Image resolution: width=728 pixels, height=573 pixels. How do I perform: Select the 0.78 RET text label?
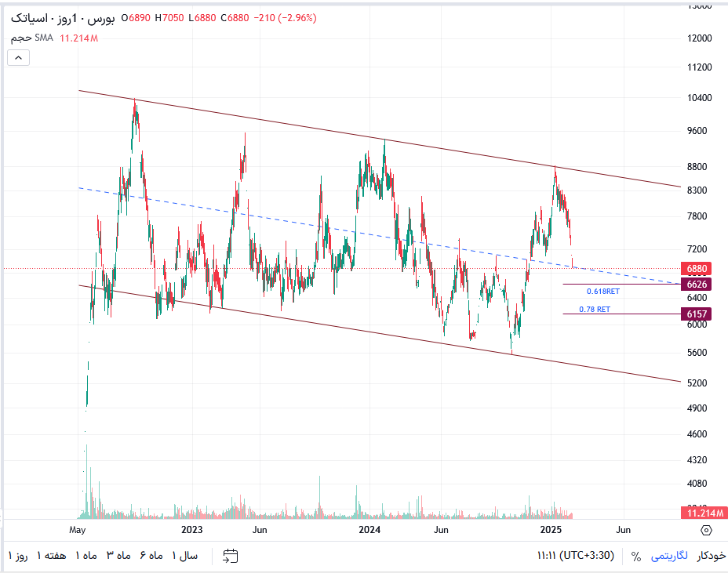[595, 310]
